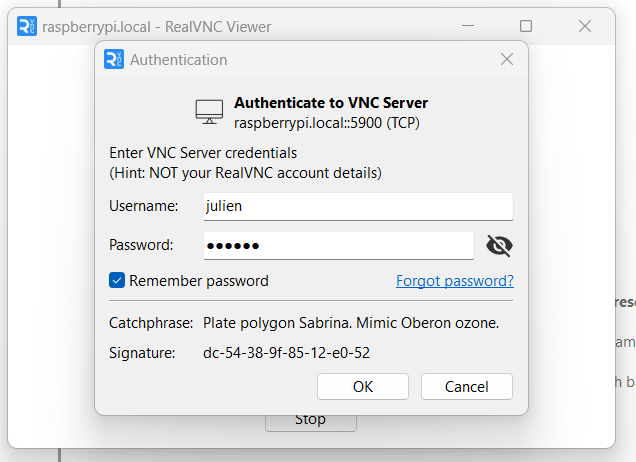Viewport: 636px width, 462px height.
Task: Uncheck the Remember password checkbox
Action: pos(117,281)
